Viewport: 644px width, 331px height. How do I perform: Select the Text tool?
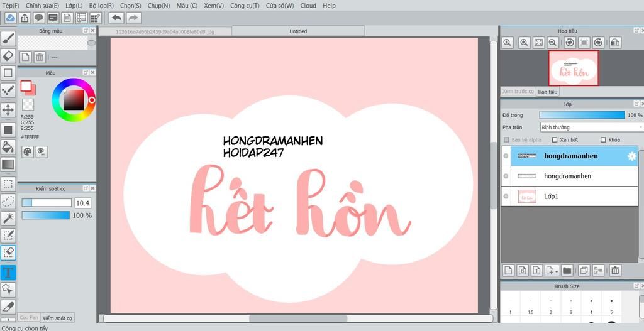8,273
